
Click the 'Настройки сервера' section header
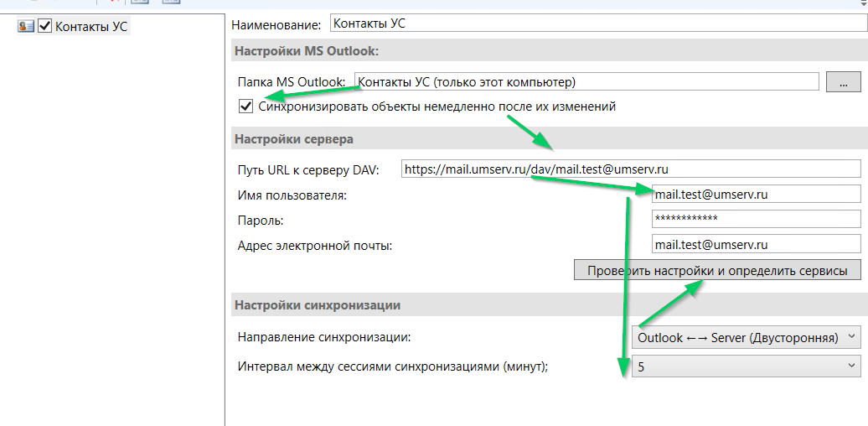coord(293,139)
